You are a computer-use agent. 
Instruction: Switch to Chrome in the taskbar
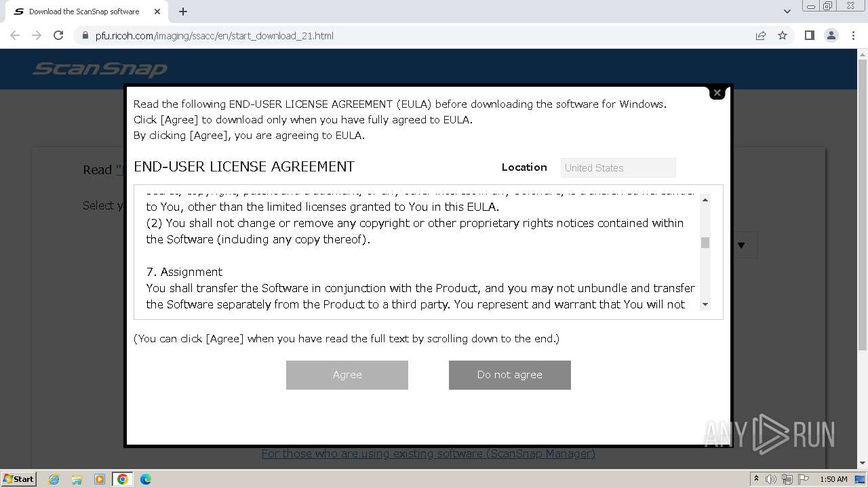click(123, 479)
